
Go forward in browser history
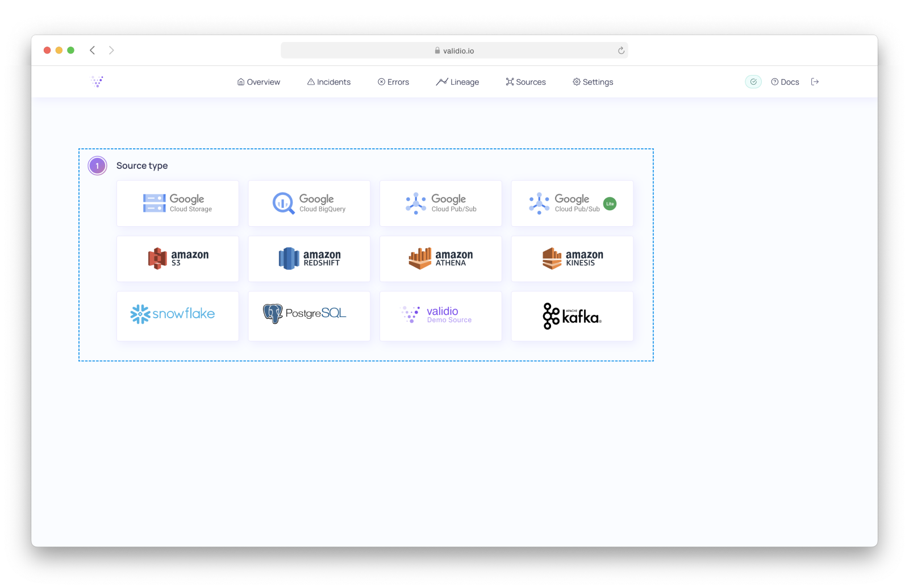click(111, 50)
